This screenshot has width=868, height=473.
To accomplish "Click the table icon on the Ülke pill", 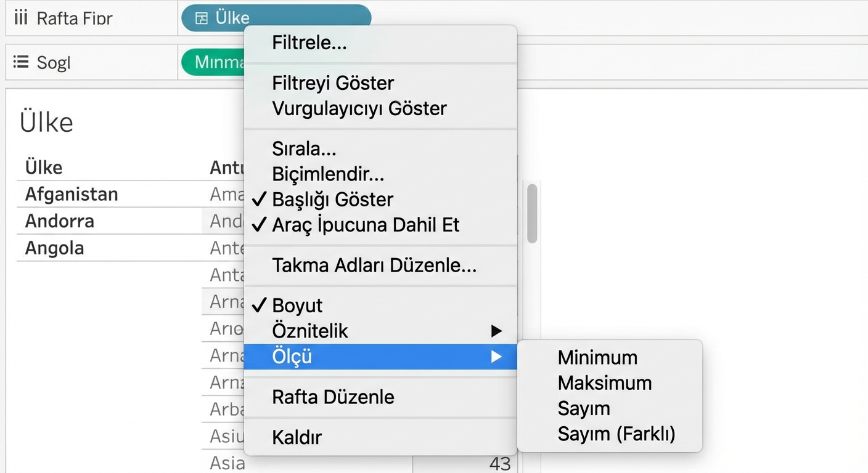I will (x=200, y=17).
